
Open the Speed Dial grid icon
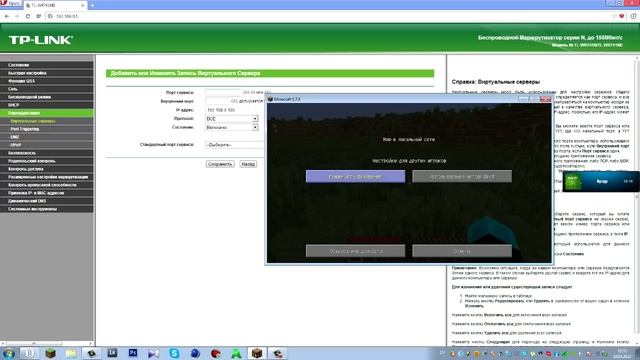click(38, 16)
